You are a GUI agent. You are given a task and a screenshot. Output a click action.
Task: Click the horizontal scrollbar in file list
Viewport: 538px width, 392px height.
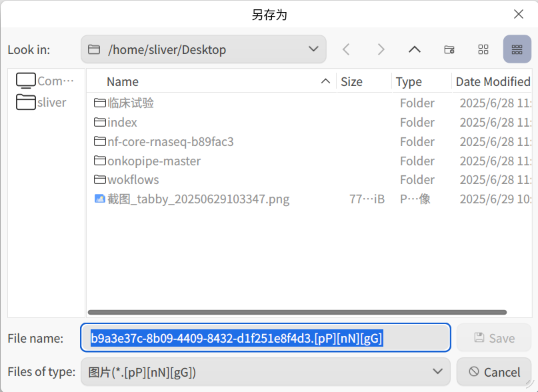(297, 312)
